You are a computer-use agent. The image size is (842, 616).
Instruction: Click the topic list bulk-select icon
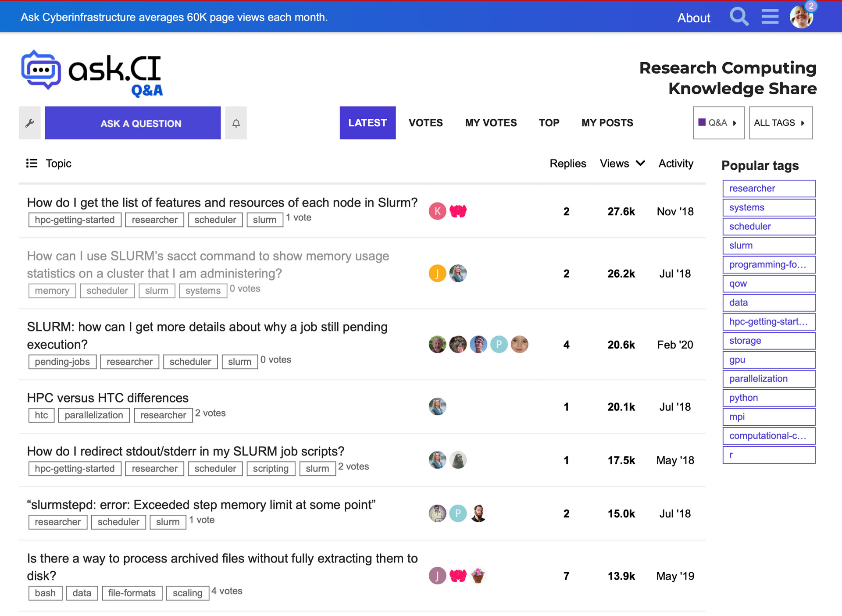click(x=32, y=164)
